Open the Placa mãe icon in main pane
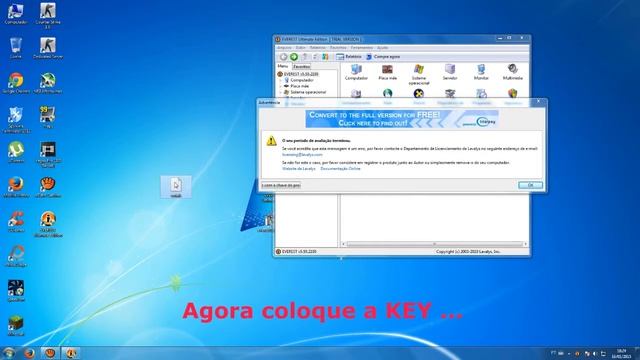Screen dimensions: 640x360 [387, 72]
